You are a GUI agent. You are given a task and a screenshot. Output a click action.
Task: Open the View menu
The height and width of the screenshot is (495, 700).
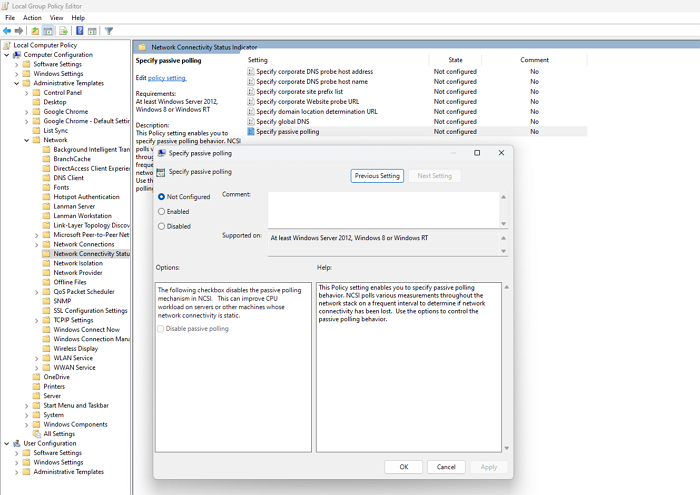[x=56, y=18]
